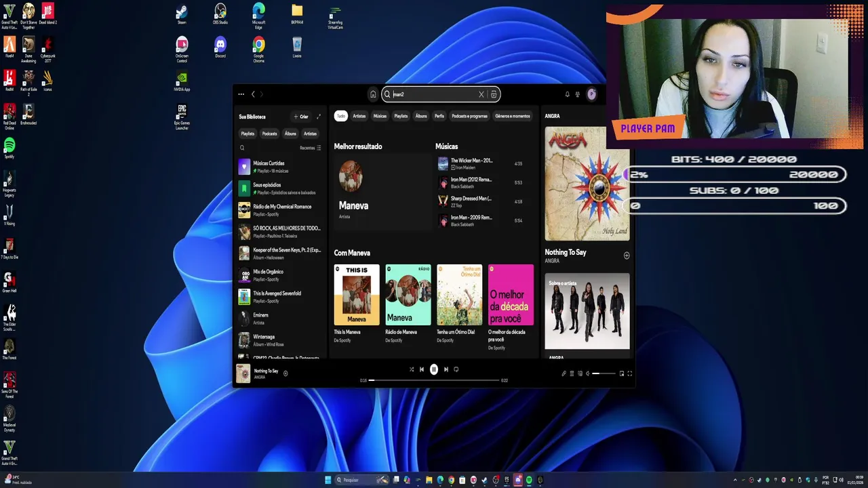The height and width of the screenshot is (488, 868).
Task: Adjust the Spotify volume slider
Action: click(x=604, y=373)
